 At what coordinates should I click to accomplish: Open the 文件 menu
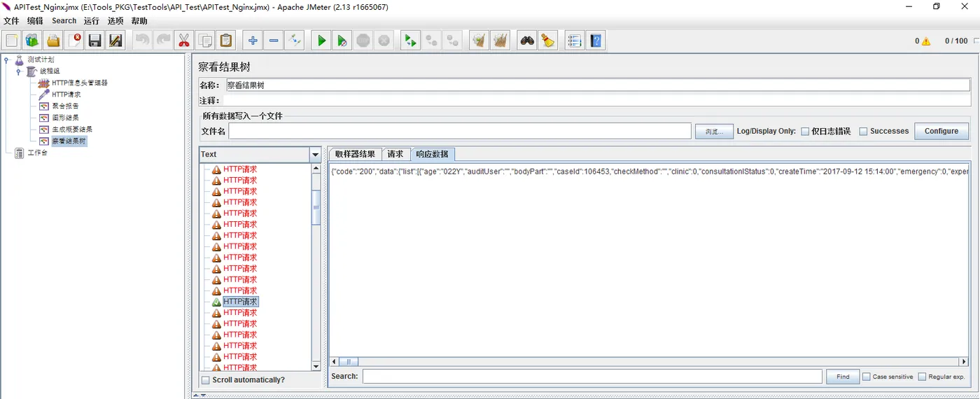pyautogui.click(x=11, y=21)
